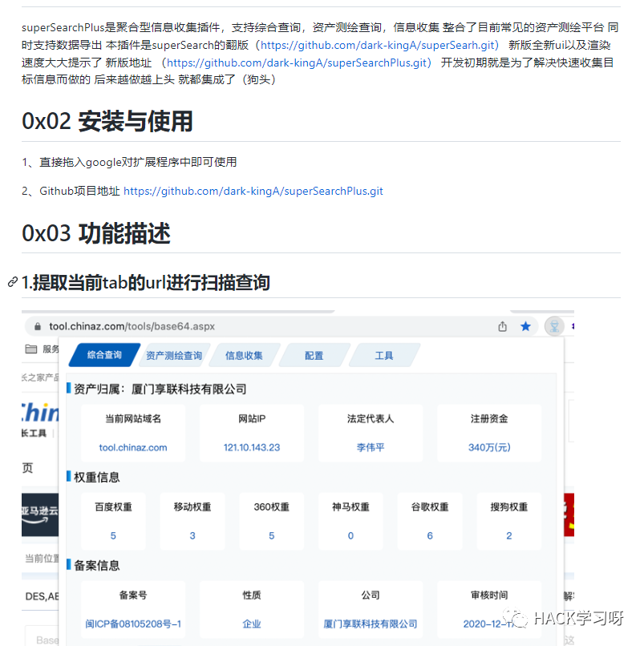Click the 备案信息 section title
This screenshot has height=646, width=644.
pos(96,565)
